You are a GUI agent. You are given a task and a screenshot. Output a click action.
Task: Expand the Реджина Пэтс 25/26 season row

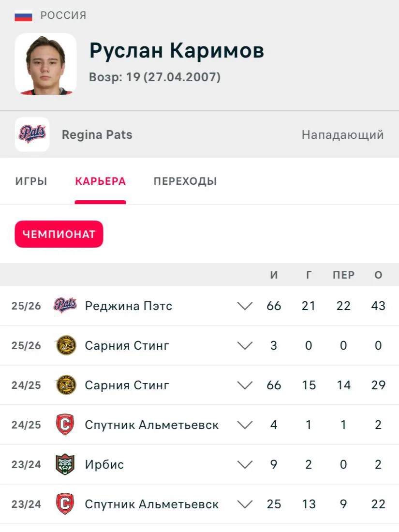(245, 306)
